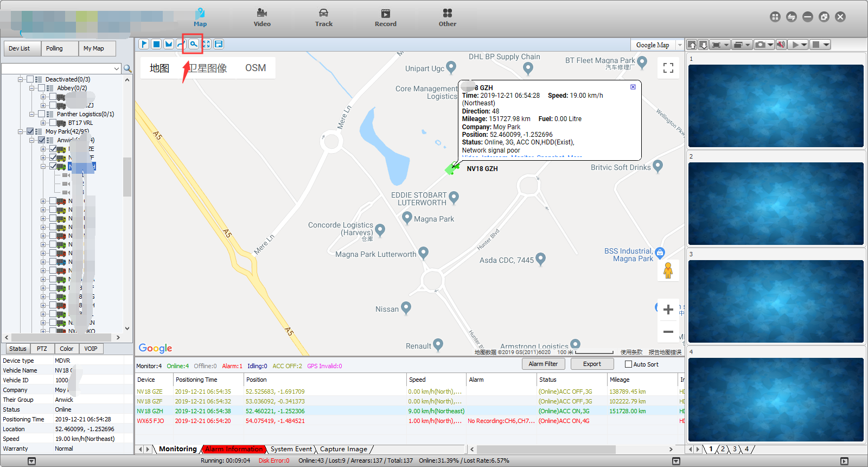Open the PTZ panel tab
Screen dimensions: 868x467
click(x=42, y=349)
